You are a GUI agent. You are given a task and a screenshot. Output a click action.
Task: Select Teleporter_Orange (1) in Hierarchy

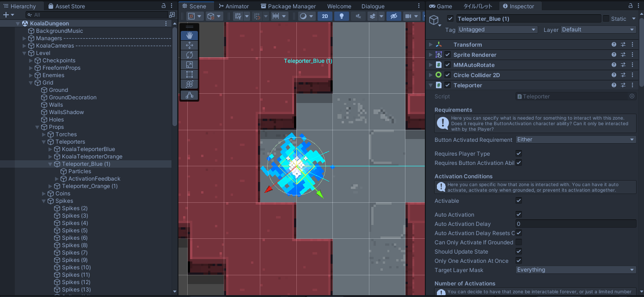coord(90,186)
